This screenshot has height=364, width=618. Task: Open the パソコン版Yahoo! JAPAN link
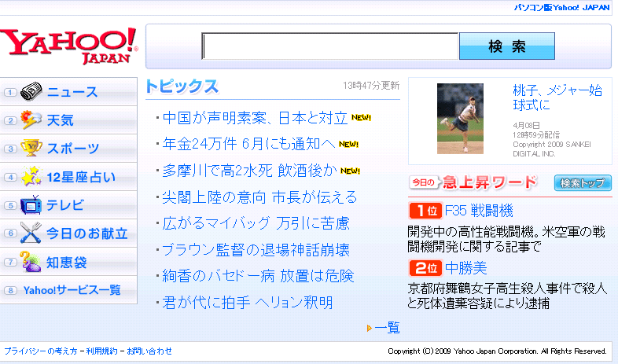click(x=561, y=8)
